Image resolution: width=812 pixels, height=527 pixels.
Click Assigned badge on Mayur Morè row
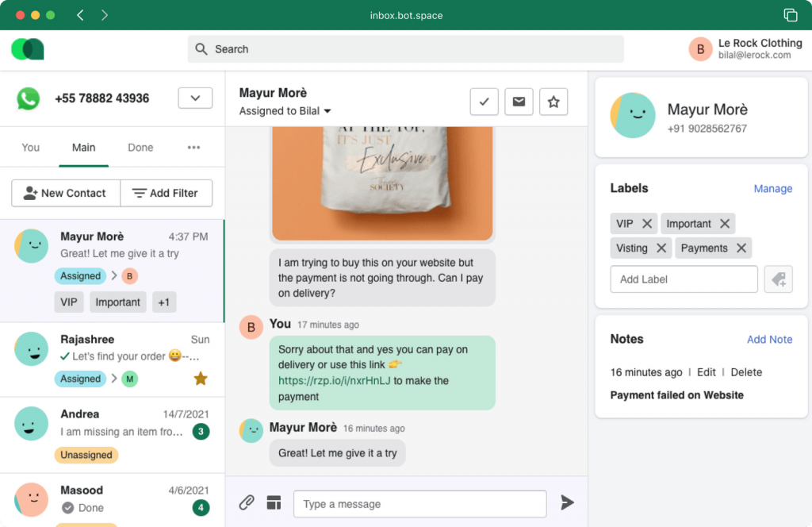click(80, 275)
